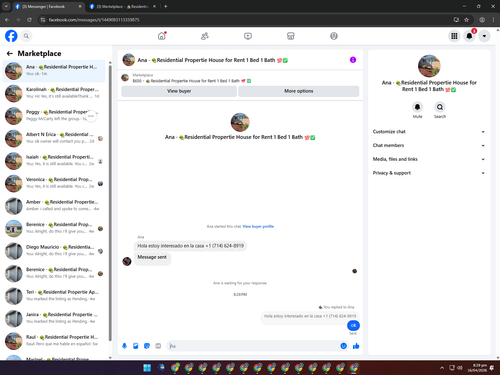Screen dimensions: 500x375
Task: Open the Veronica conversation
Action: [x=54, y=183]
